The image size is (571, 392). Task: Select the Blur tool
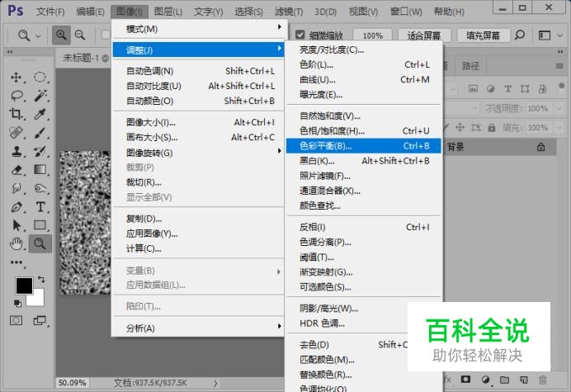tap(16, 188)
